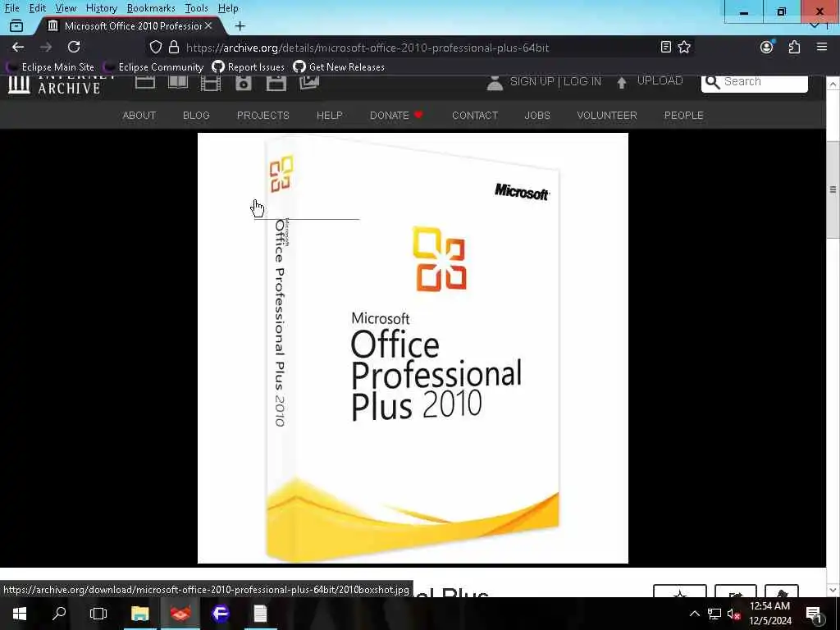Open the BLOG link

pyautogui.click(x=196, y=115)
